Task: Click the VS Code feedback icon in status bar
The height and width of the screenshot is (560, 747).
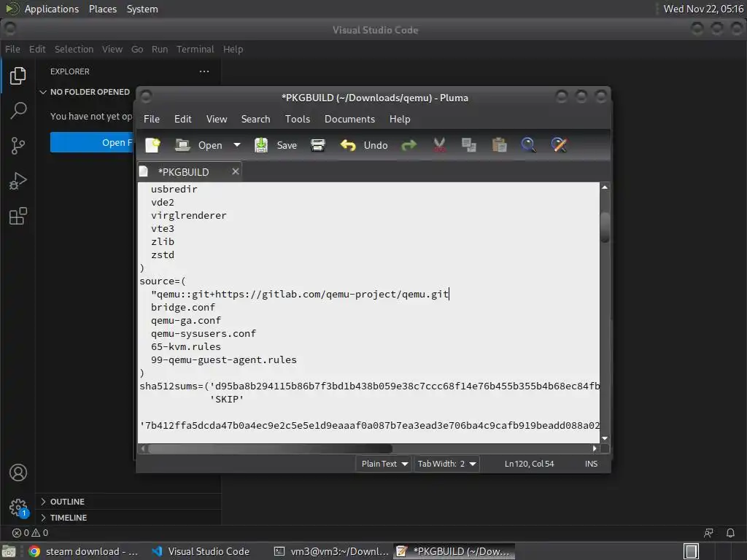Action: (708, 533)
